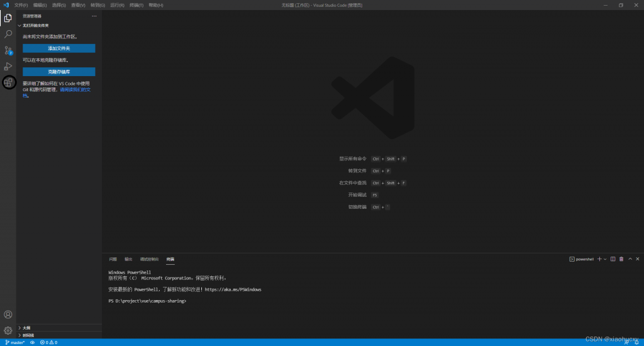644x346 pixels.
Task: Open notifications bell in status bar
Action: [636, 342]
